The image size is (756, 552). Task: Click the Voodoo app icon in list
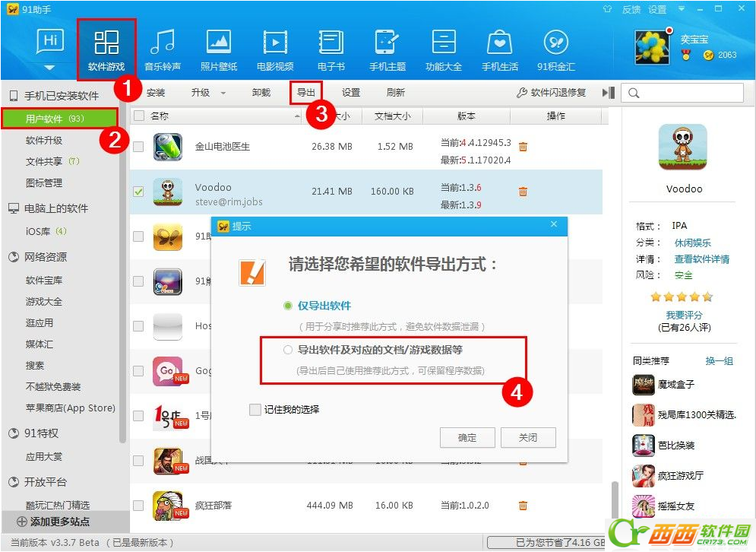[x=167, y=192]
